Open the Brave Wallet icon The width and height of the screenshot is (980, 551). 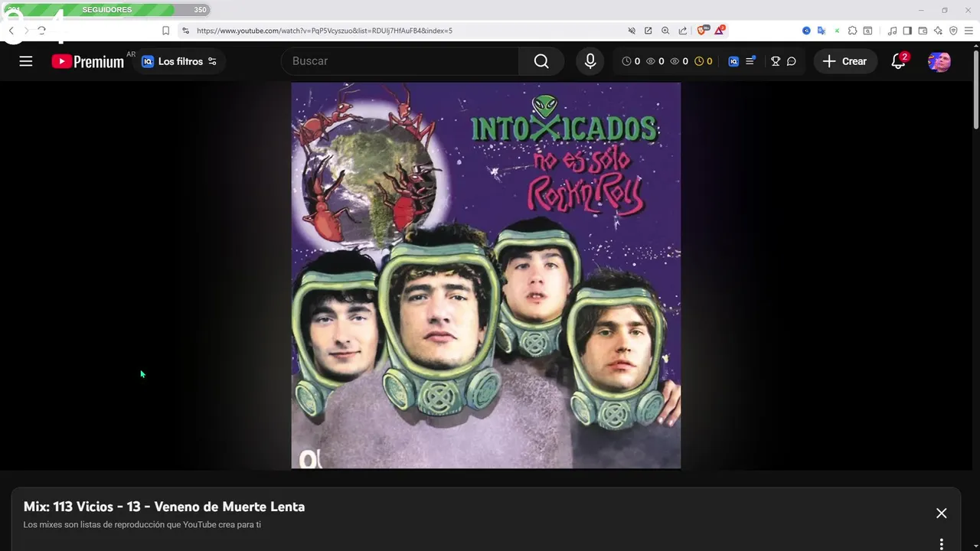coord(923,31)
